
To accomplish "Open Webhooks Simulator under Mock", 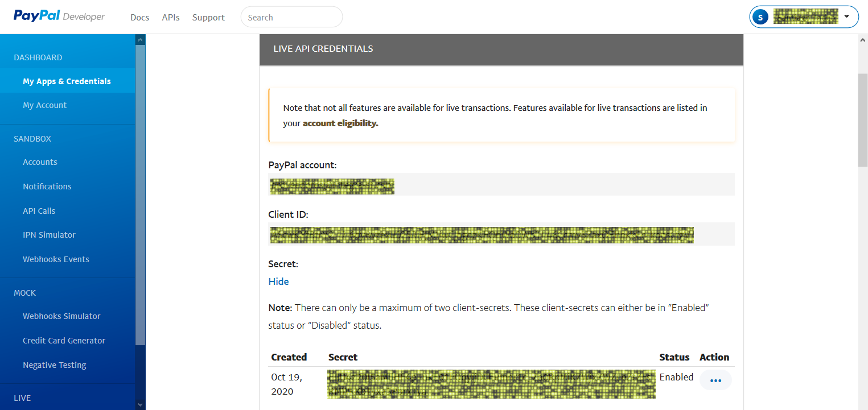I will click(x=61, y=316).
